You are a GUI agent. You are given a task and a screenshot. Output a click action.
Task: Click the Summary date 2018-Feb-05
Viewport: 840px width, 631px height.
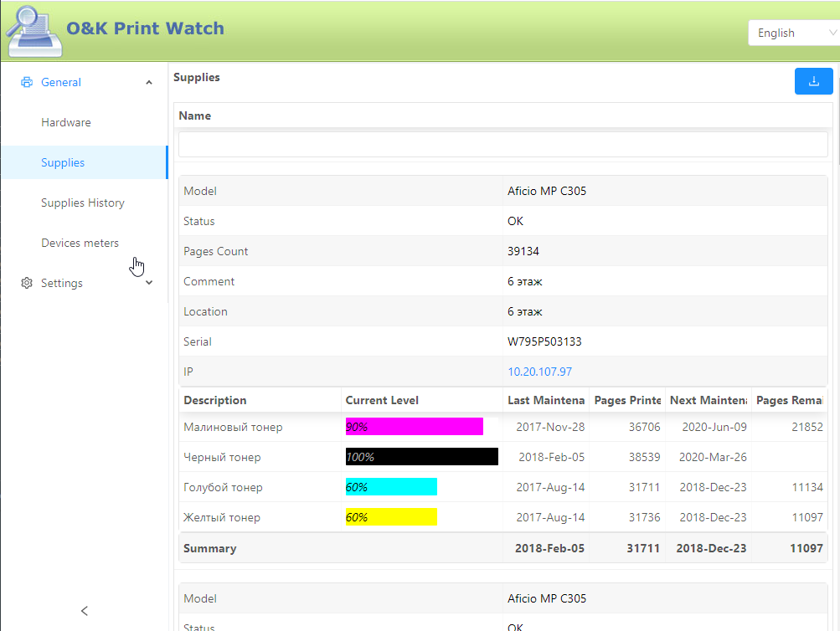pyautogui.click(x=549, y=548)
